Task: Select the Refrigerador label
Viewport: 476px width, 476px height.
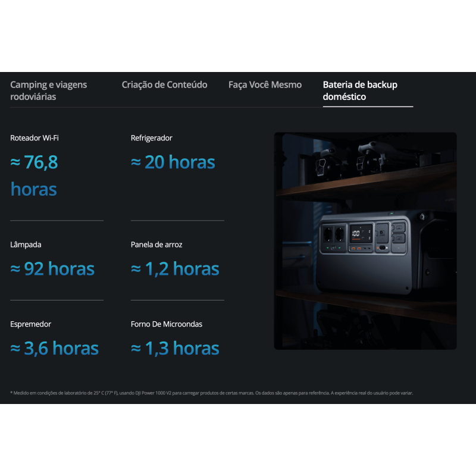Action: 152,138
